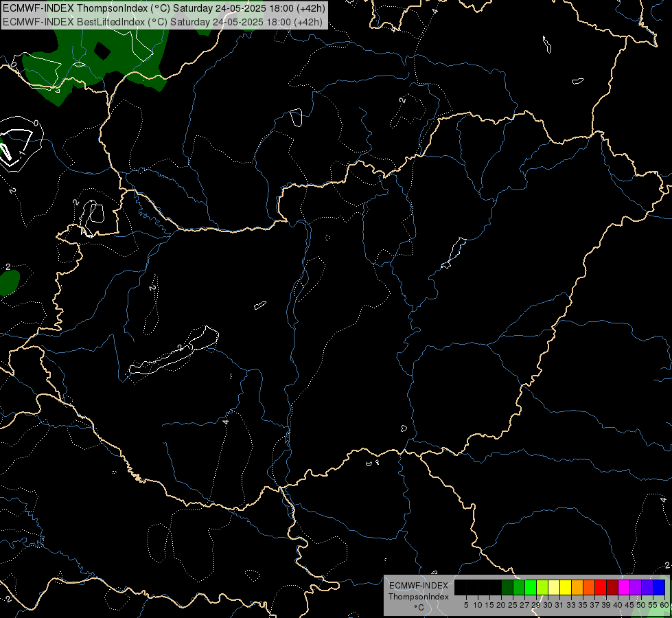Pick the yellow-green 29-30 legend swatch

pos(542,587)
